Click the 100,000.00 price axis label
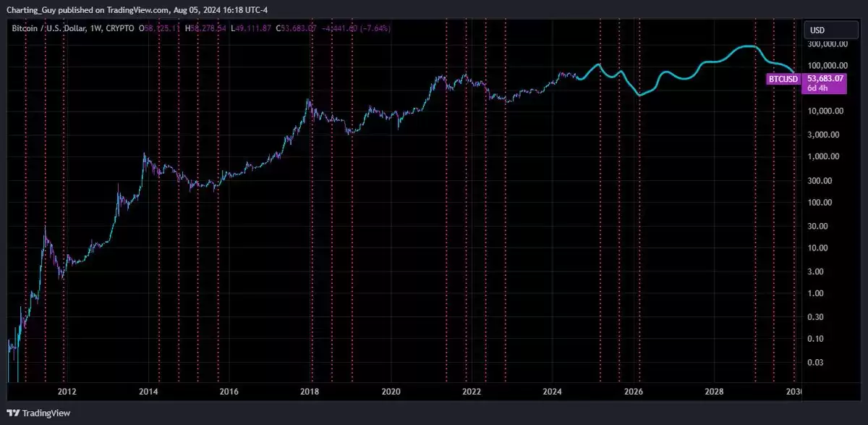 click(x=829, y=66)
